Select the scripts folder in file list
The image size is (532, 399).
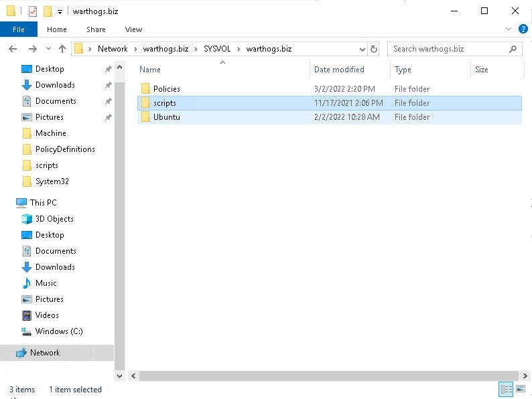click(x=330, y=103)
